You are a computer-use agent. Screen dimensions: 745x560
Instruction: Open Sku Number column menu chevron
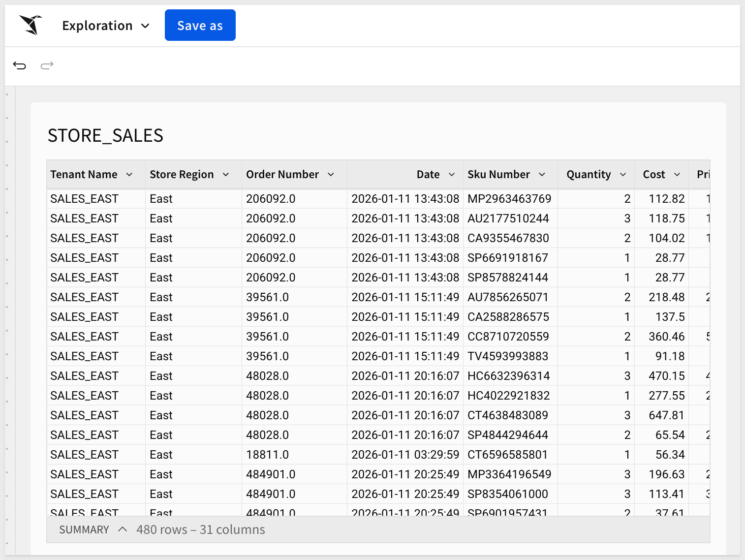[542, 175]
